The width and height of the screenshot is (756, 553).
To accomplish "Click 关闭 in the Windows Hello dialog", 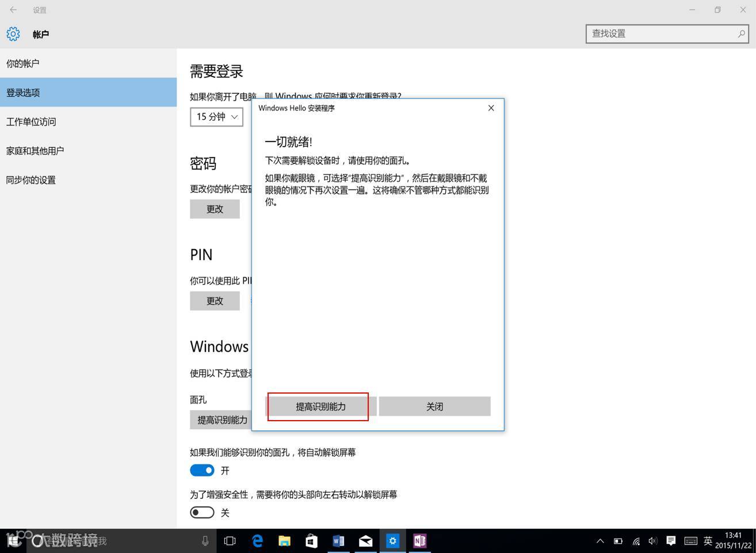I will tap(434, 406).
